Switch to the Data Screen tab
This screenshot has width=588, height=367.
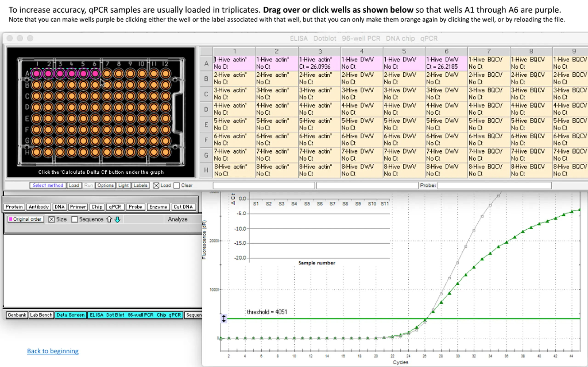pos(71,315)
